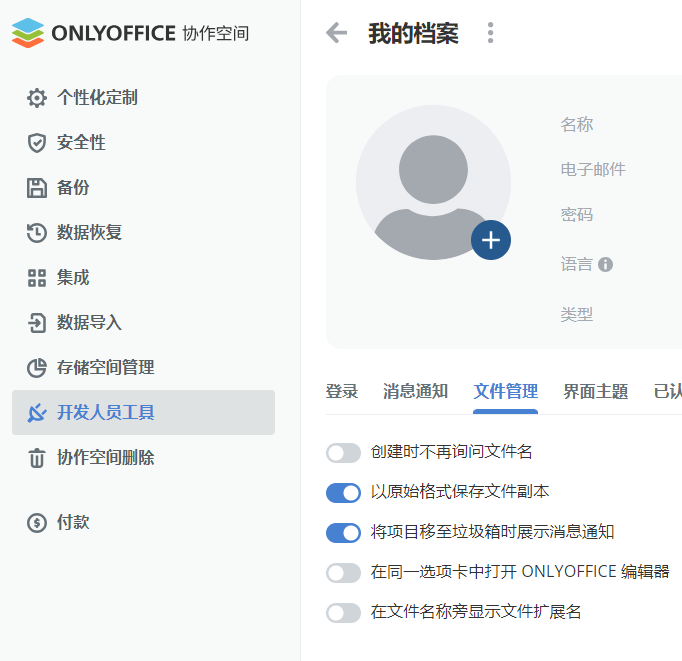Turn off 将项目移至垃圾箱时展示消息通知 toggle
This screenshot has height=661, width=682.
[x=343, y=533]
